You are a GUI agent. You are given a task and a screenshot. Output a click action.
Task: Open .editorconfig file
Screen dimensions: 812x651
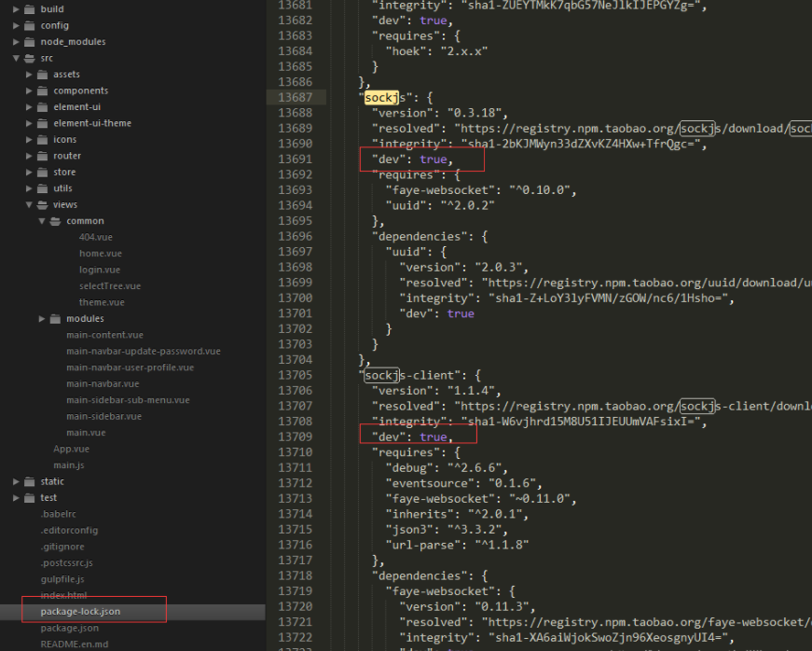tap(69, 531)
